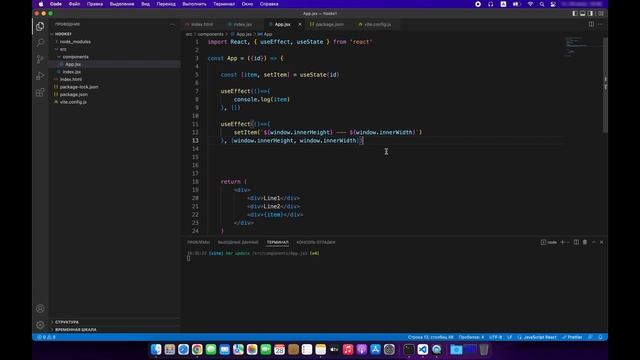Screen dimensions: 640x360
Task: Switch to the ПРОБЛЕМЫ panel tab
Action: tap(199, 242)
